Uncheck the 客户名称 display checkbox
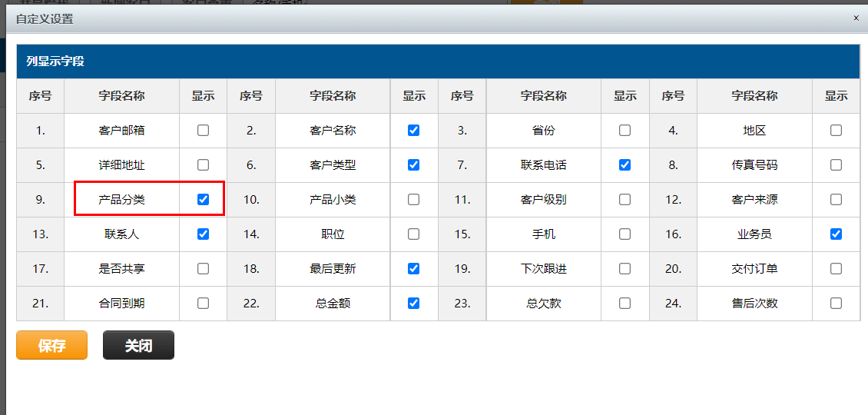The width and height of the screenshot is (868, 415). point(413,131)
